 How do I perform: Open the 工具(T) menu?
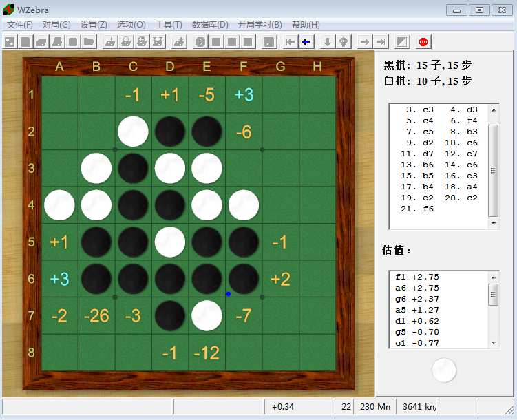[x=169, y=25]
